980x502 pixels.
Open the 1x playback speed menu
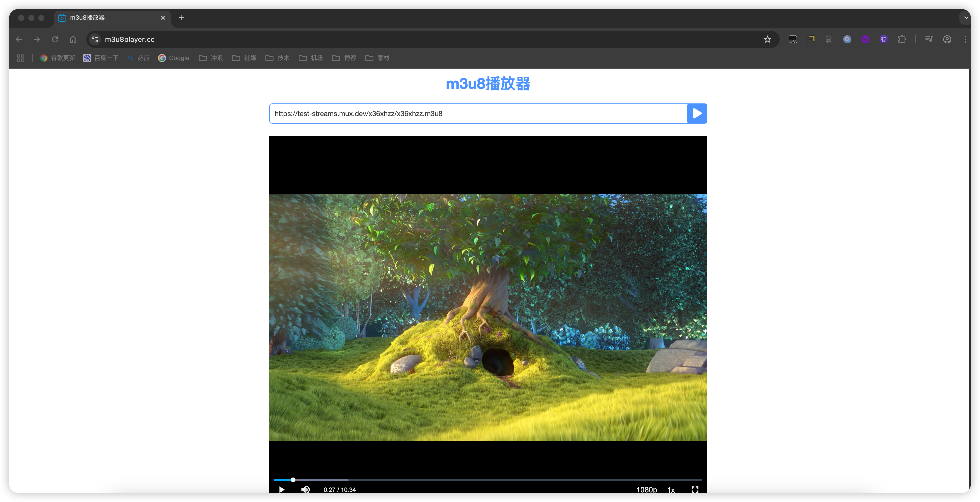(x=671, y=490)
